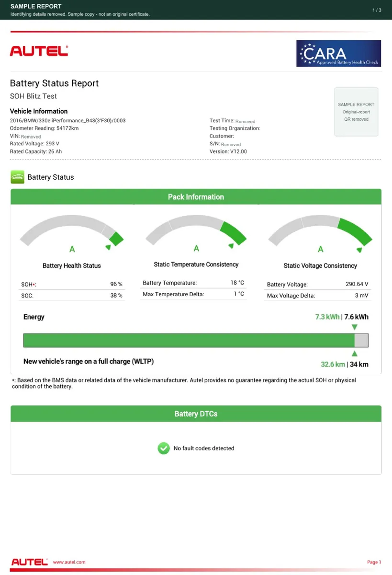Click the green car Battery Status icon
The width and height of the screenshot is (392, 575).
point(17,177)
